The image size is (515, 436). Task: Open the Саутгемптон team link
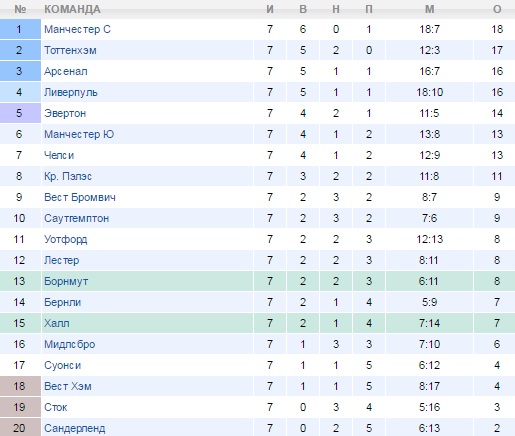pos(77,219)
